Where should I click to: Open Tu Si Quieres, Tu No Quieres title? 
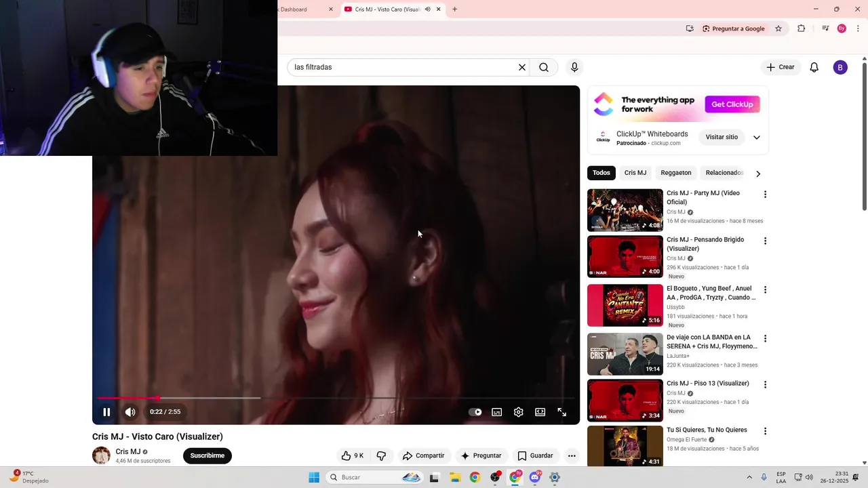coord(707,430)
